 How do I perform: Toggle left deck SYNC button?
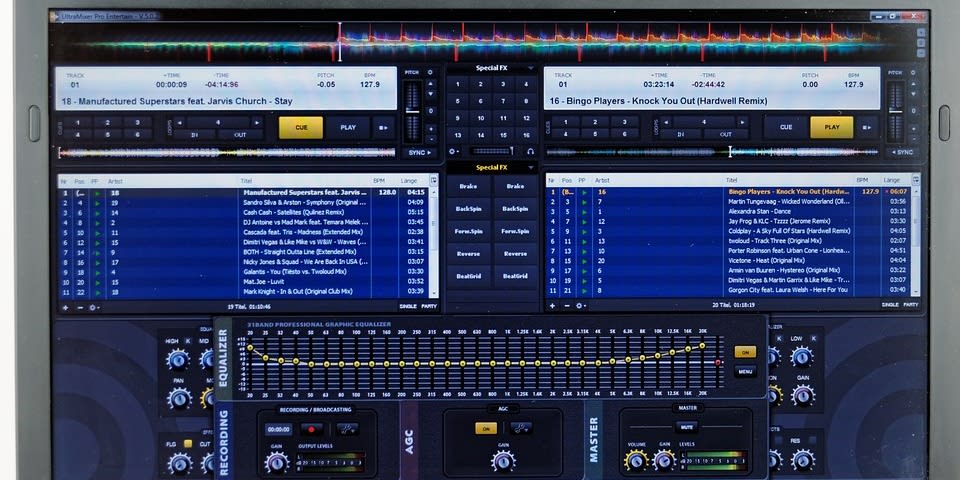click(420, 152)
